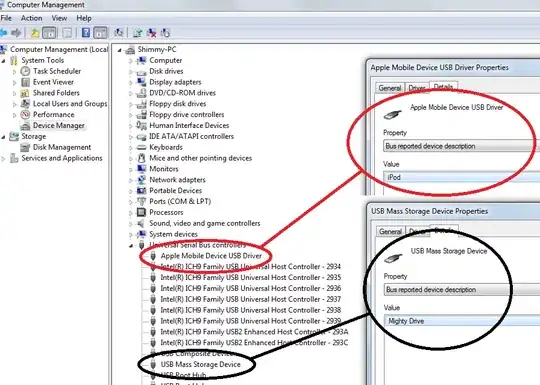The width and height of the screenshot is (540, 385).
Task: Open the View menu
Action: tap(59, 18)
